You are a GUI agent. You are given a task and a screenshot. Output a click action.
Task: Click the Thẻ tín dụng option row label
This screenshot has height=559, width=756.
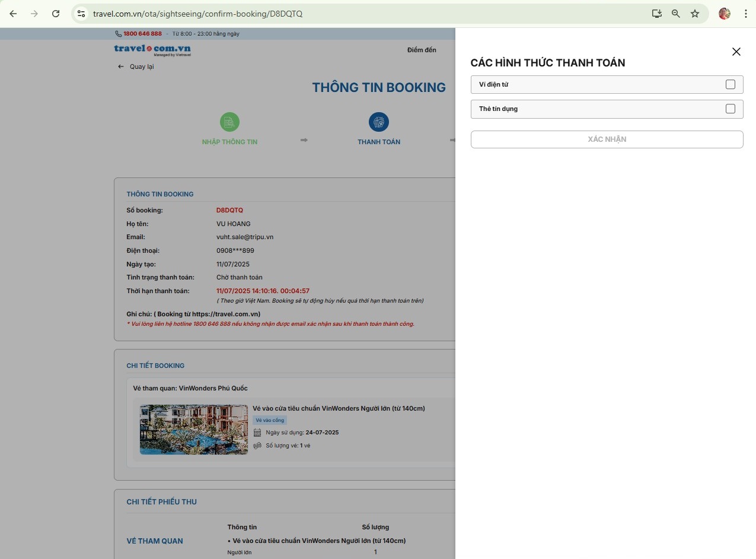pos(499,109)
